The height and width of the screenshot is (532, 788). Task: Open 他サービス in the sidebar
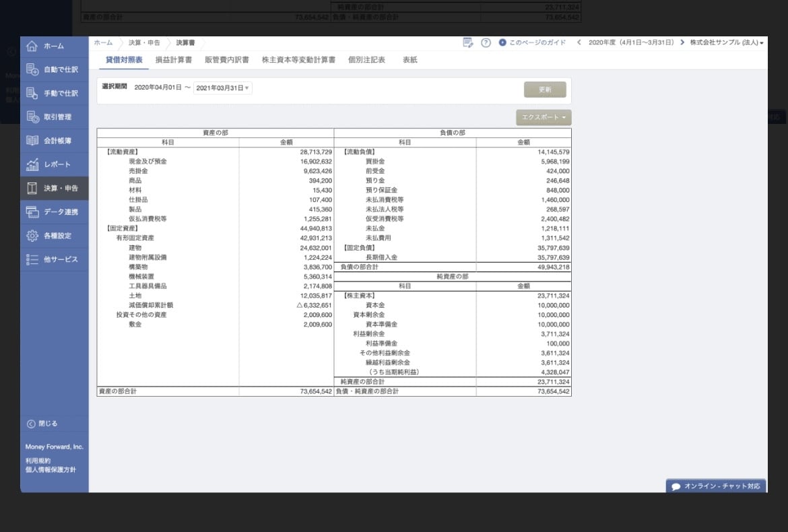(55, 259)
